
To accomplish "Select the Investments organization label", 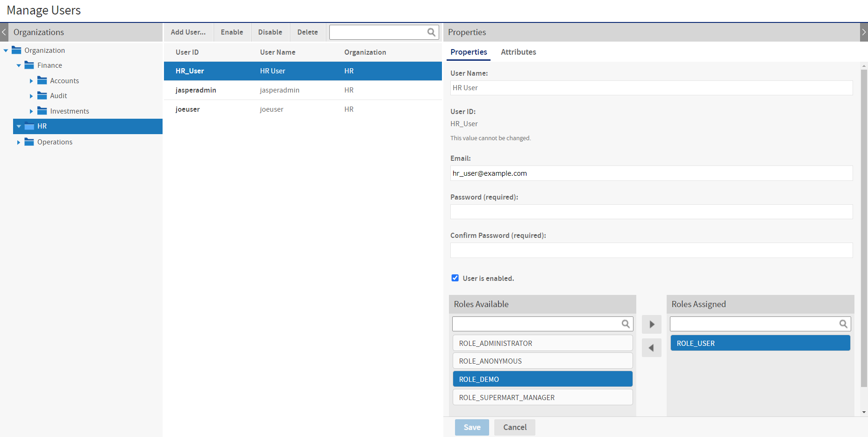I will click(x=70, y=111).
